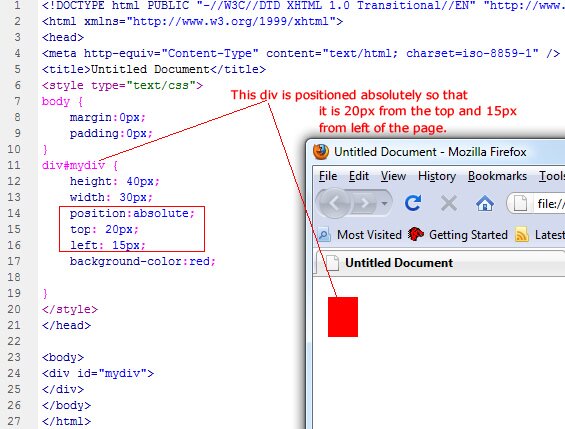
Task: Click the meta http-equiv Content-Type line
Action: (x=301, y=53)
